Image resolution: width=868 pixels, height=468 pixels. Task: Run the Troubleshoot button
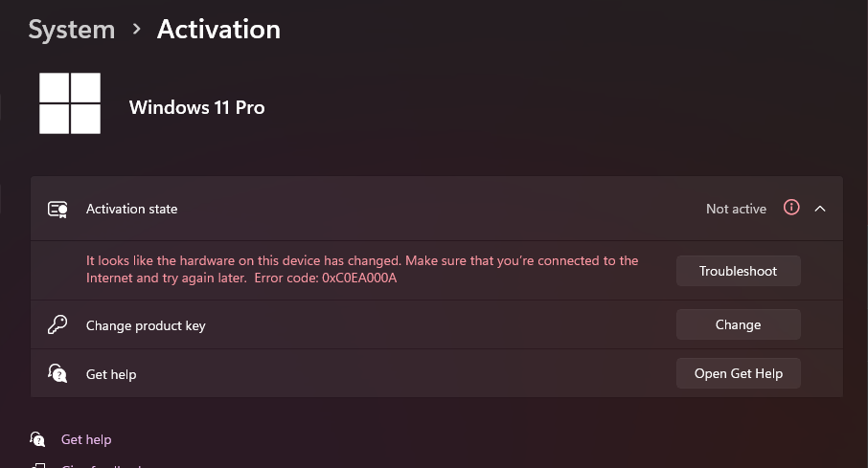click(x=738, y=271)
